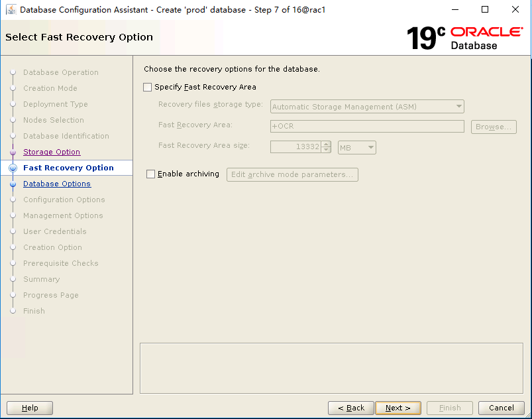532x419 pixels.
Task: Click the Summary step
Action: [41, 280]
